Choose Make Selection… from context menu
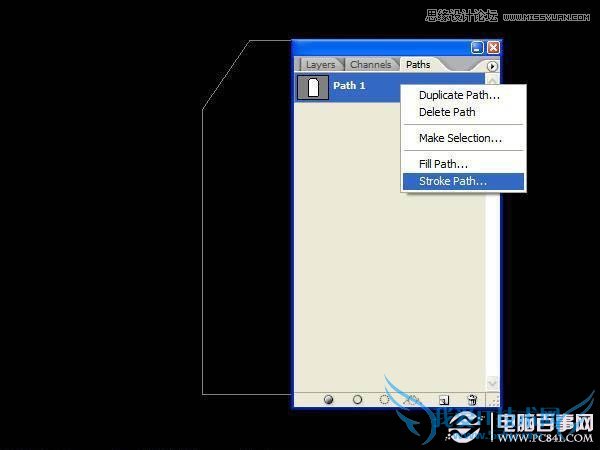 point(464,138)
